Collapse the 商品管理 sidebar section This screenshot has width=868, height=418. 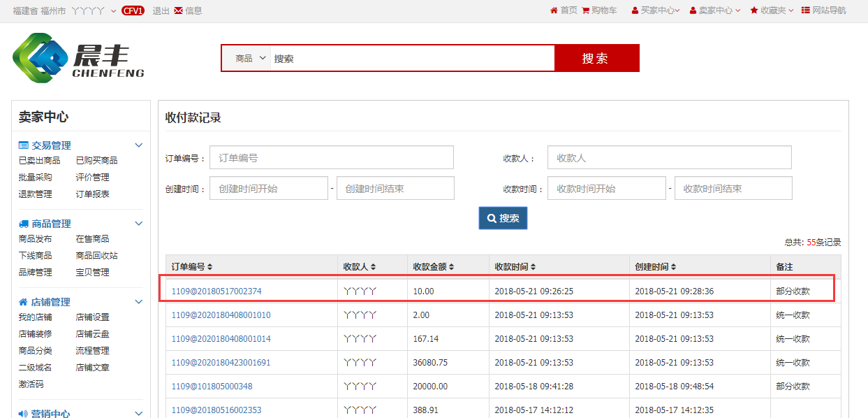point(138,224)
